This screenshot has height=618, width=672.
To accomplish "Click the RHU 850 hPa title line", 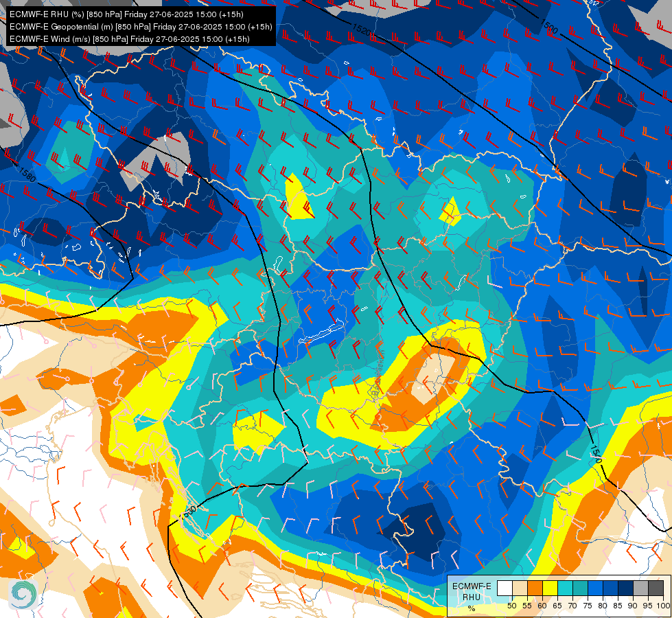I will [x=126, y=14].
